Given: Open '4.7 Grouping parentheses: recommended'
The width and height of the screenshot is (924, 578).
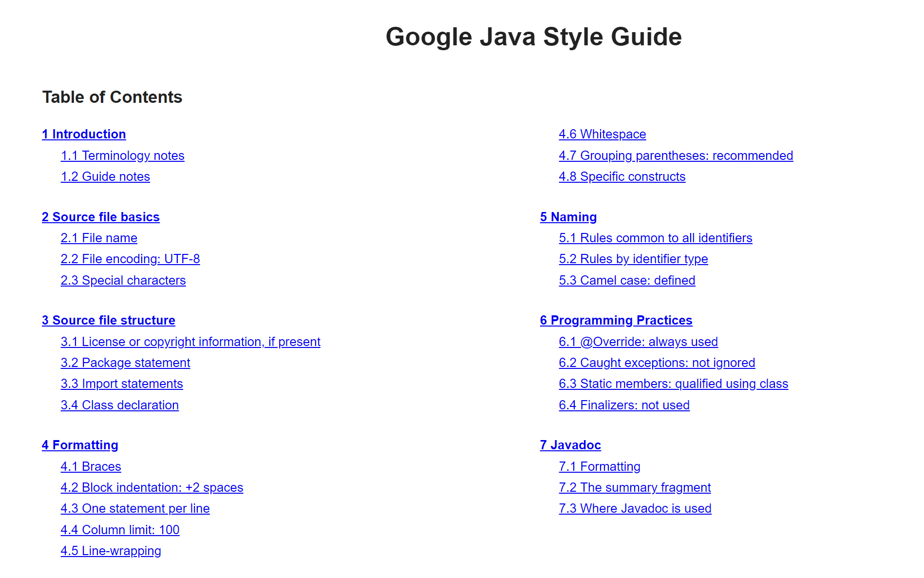Looking at the screenshot, I should coord(676,155).
